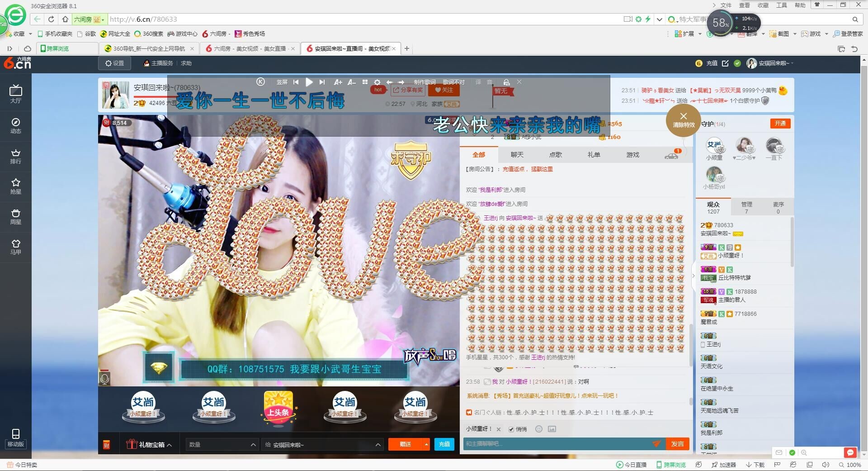The height and width of the screenshot is (471, 868).
Task: Close the desktop lyrics bar
Action: 519,82
